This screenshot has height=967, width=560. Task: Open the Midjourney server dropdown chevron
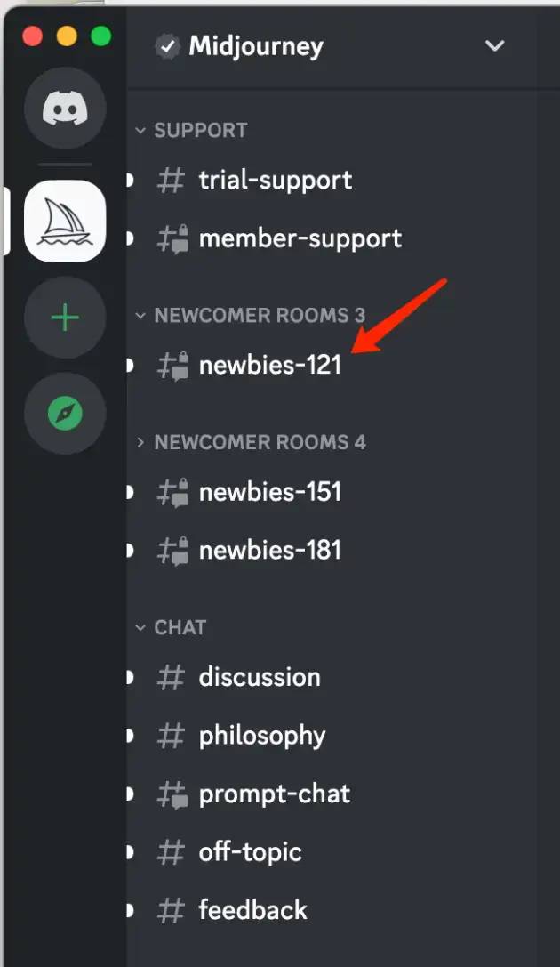[x=495, y=45]
